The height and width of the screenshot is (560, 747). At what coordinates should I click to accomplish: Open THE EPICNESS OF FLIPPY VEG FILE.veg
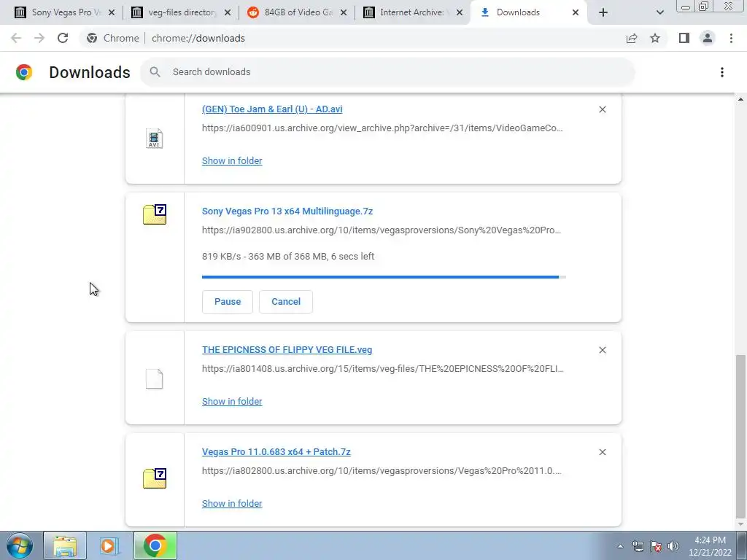click(287, 349)
